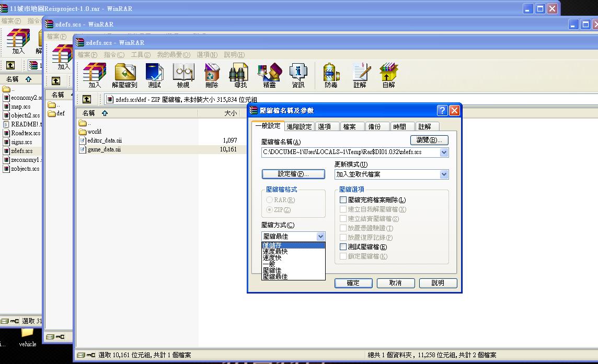Sort by the 名稱 column header in front window

click(137, 113)
